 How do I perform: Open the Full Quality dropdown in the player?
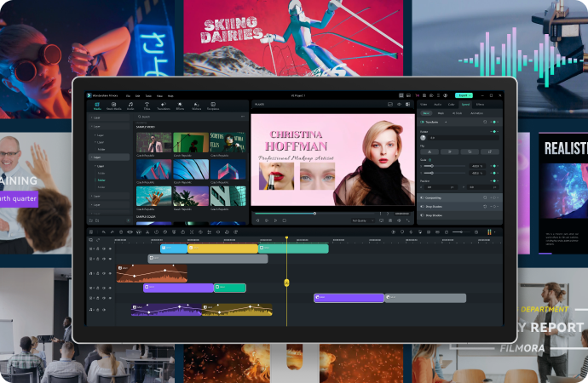pos(363,220)
